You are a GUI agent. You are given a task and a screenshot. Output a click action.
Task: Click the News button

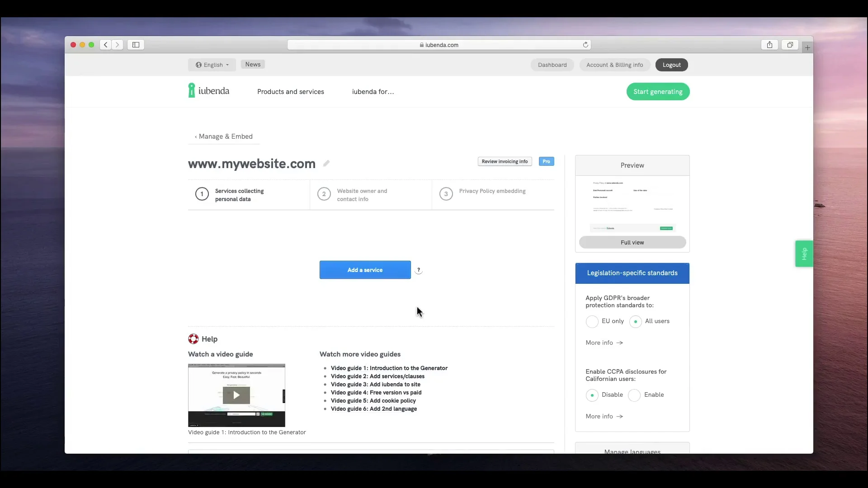[253, 64]
